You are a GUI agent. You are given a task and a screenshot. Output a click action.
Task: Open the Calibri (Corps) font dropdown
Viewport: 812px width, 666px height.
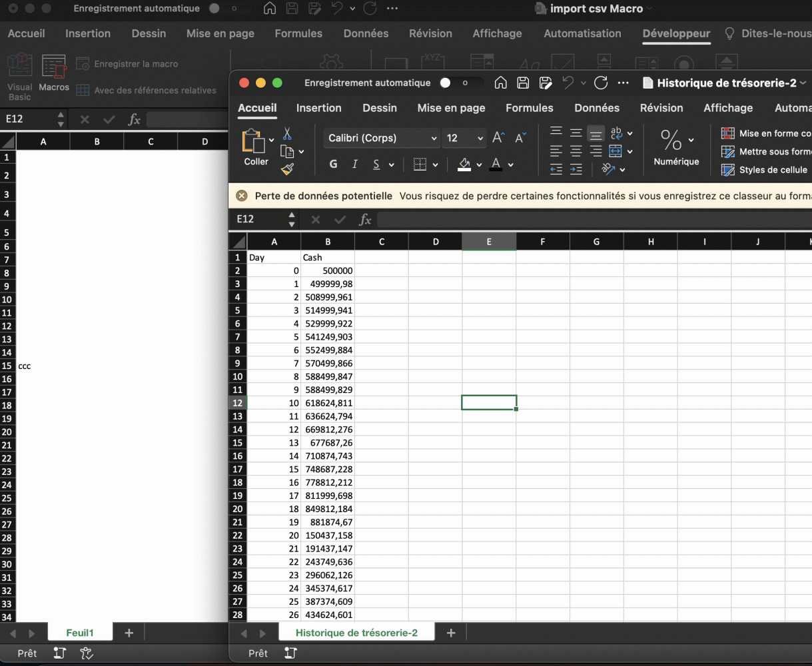[434, 139]
